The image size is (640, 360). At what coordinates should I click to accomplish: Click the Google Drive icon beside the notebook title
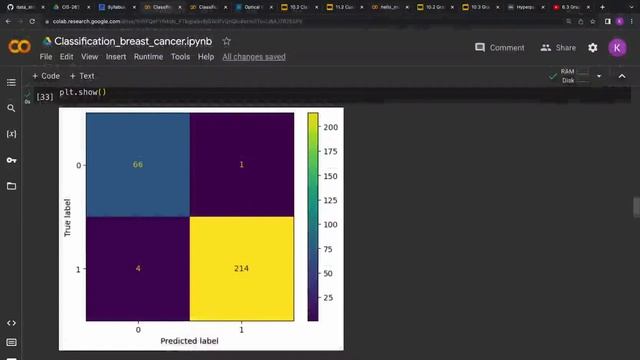click(47, 41)
